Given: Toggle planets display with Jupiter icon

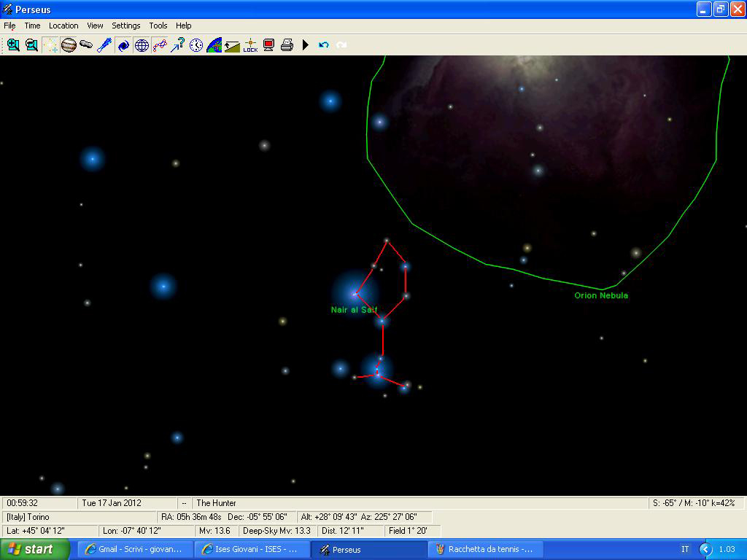Looking at the screenshot, I should 69,45.
